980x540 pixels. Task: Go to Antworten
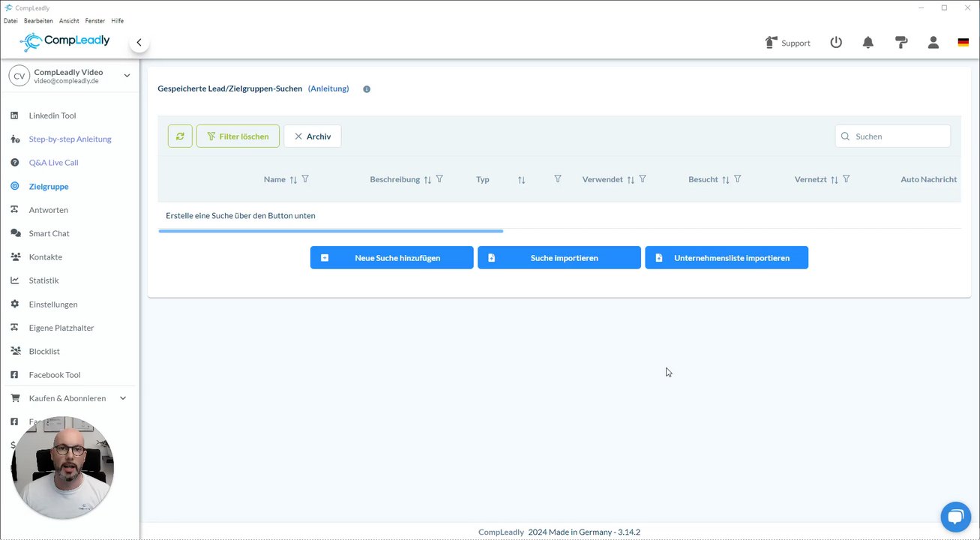click(x=49, y=210)
